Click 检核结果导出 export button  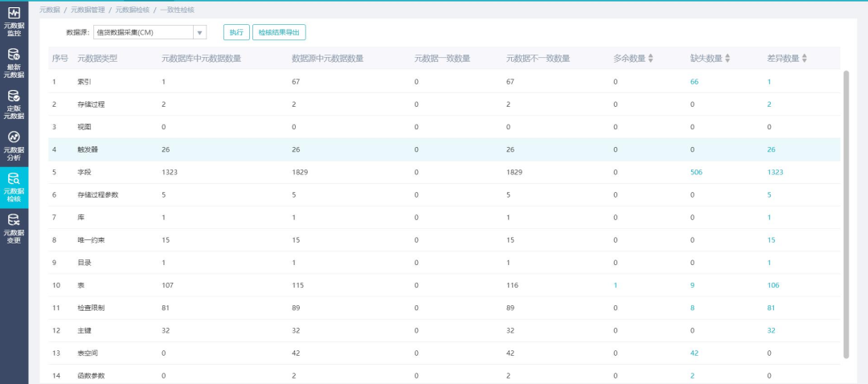279,32
